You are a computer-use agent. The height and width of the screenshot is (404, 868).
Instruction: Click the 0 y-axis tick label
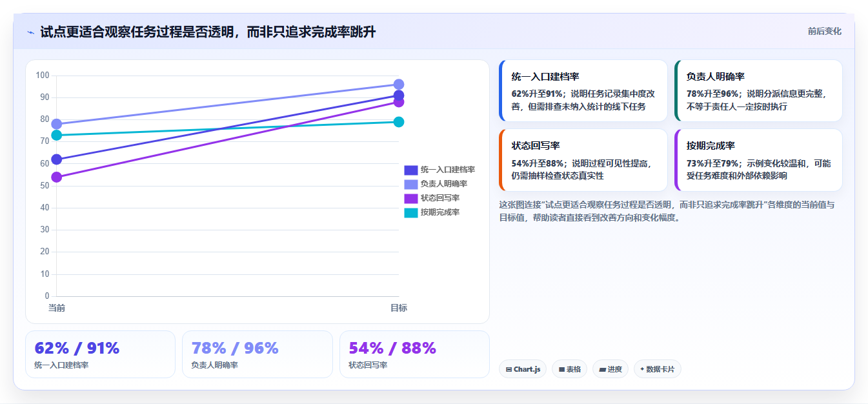[x=47, y=296]
